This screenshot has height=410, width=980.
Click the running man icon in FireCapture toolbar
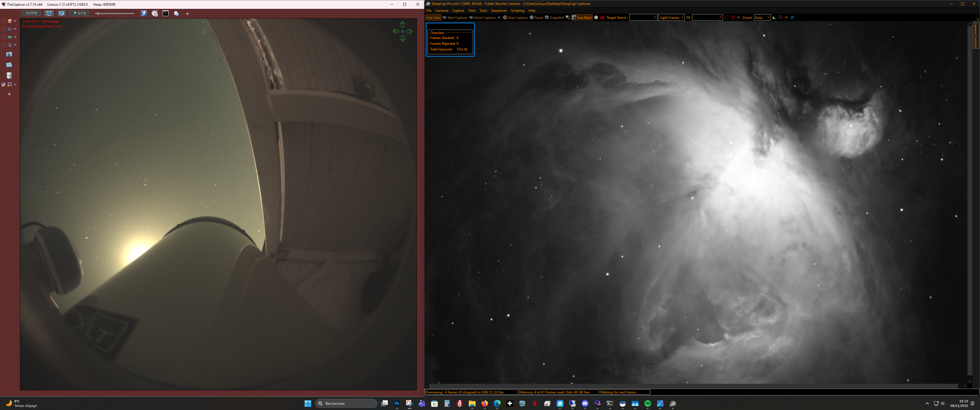[x=144, y=13]
